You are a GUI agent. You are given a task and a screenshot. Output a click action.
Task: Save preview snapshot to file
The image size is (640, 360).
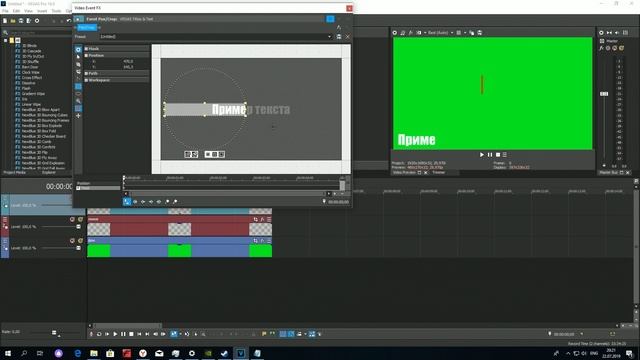tap(480, 33)
